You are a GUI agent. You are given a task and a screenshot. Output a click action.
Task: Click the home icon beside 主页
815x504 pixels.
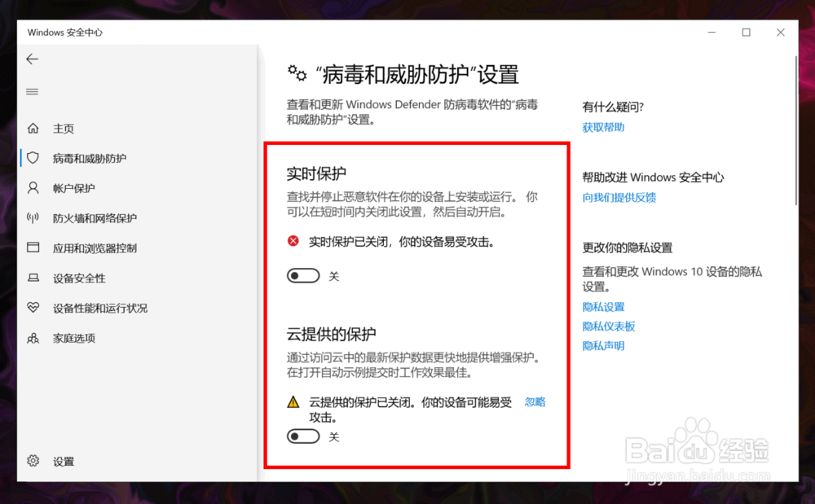33,128
